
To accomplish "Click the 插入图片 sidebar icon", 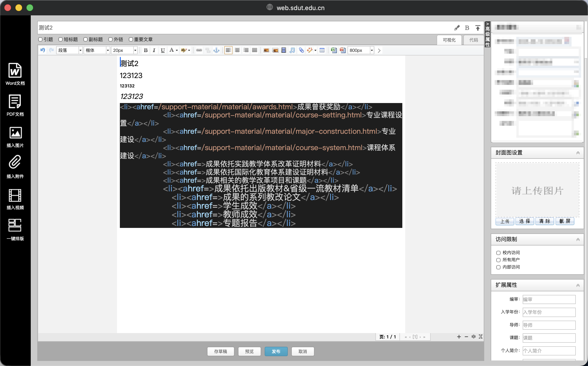I will point(15,136).
